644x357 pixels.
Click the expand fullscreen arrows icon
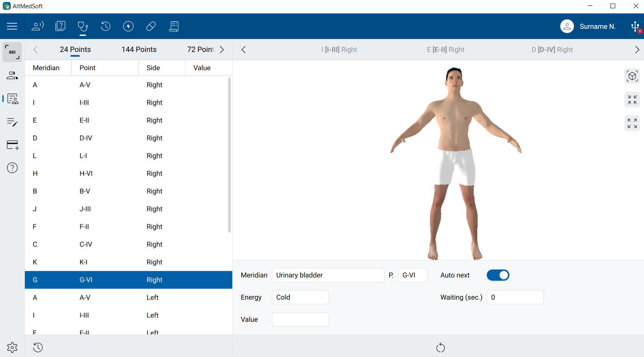coord(632,123)
